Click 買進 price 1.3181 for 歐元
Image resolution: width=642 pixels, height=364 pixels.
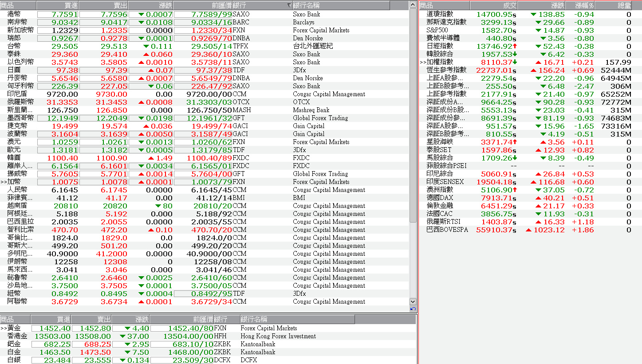click(65, 150)
